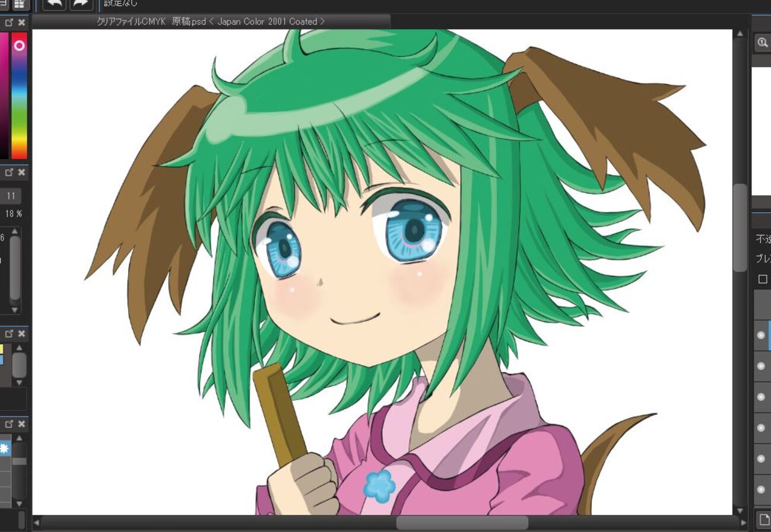Click the brush preset scrollbar thumb

point(20,461)
